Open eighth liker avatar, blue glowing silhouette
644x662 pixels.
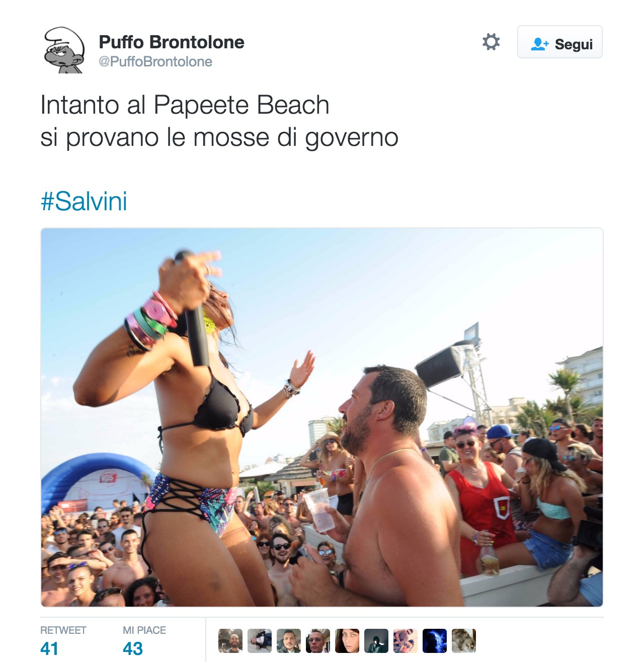(435, 641)
